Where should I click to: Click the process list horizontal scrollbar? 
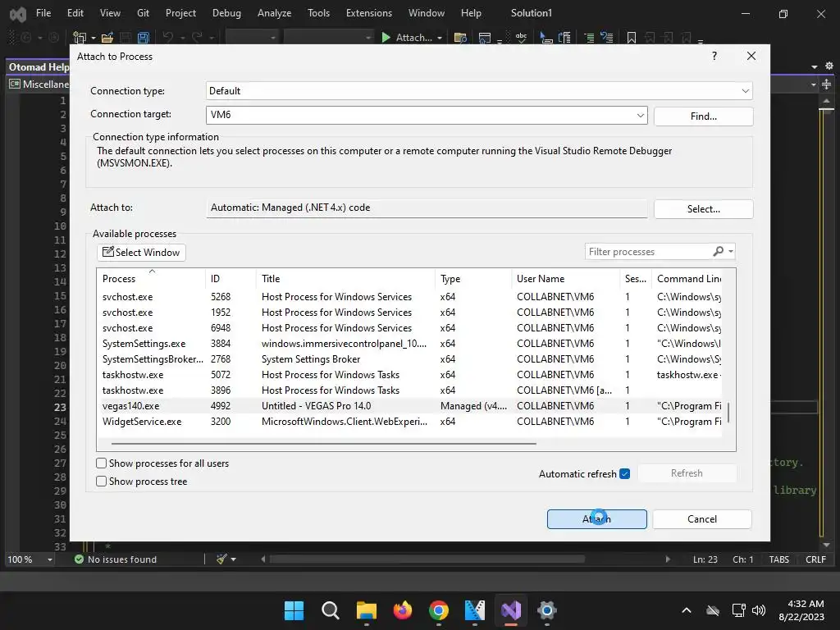323,444
